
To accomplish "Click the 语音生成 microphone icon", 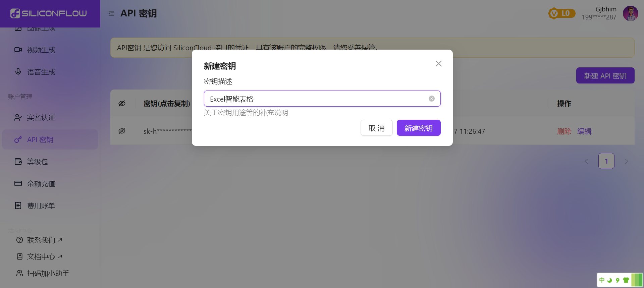I will 18,72.
